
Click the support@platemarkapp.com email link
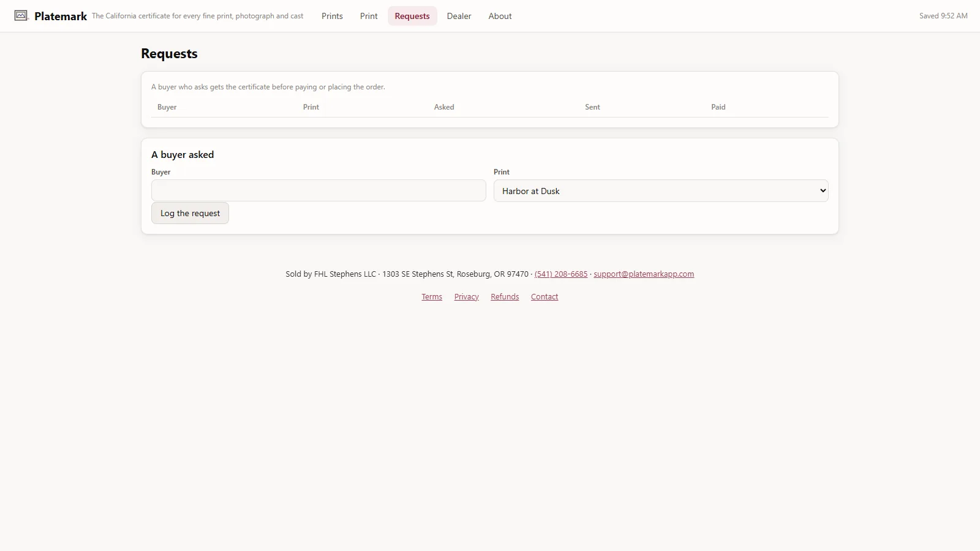pyautogui.click(x=644, y=274)
